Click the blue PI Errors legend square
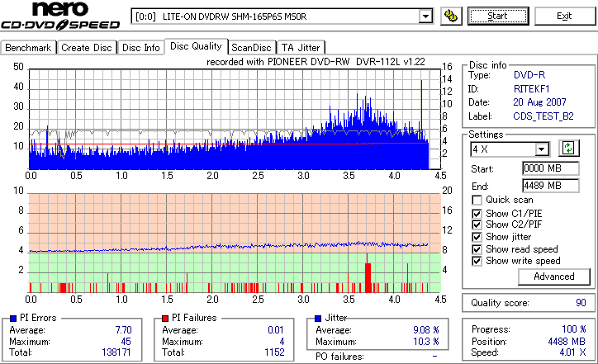Image resolution: width=598 pixels, height=364 pixels. pyautogui.click(x=13, y=319)
